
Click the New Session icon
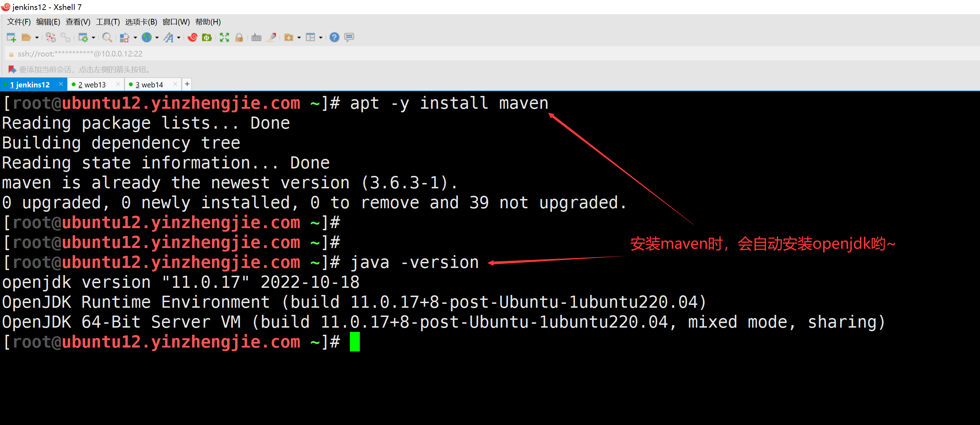(11, 37)
